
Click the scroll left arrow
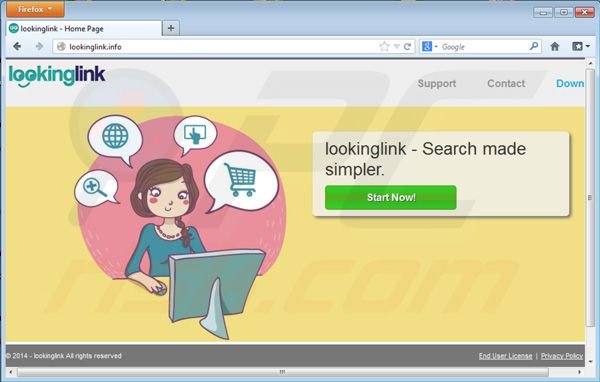click(x=11, y=372)
